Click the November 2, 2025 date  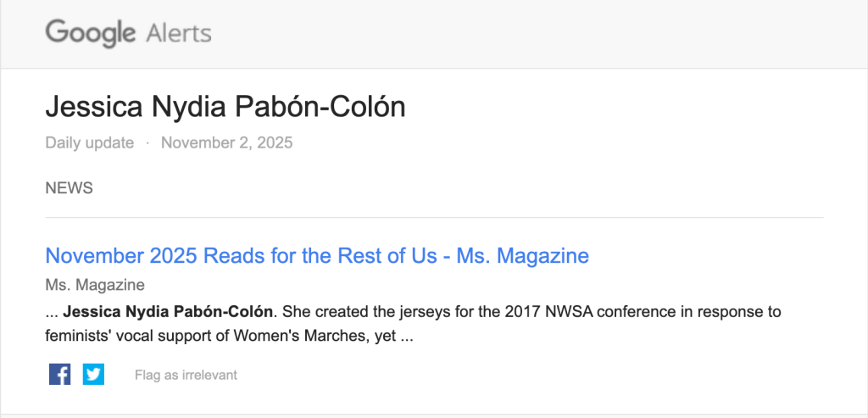tap(226, 142)
